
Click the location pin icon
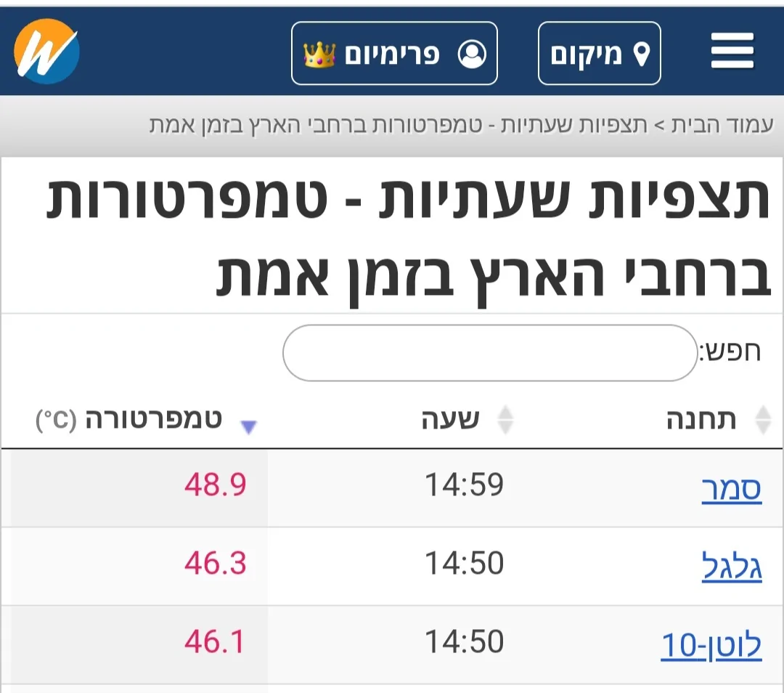coord(642,54)
